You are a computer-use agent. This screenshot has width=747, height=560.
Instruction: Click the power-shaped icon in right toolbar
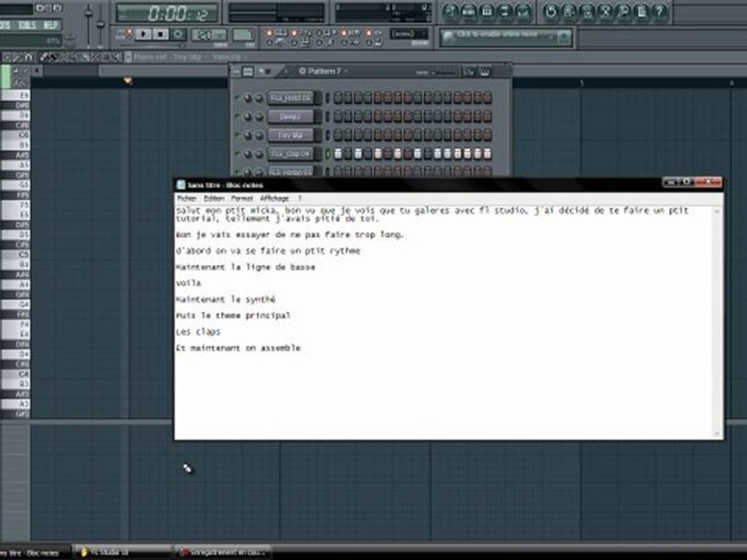click(x=550, y=12)
